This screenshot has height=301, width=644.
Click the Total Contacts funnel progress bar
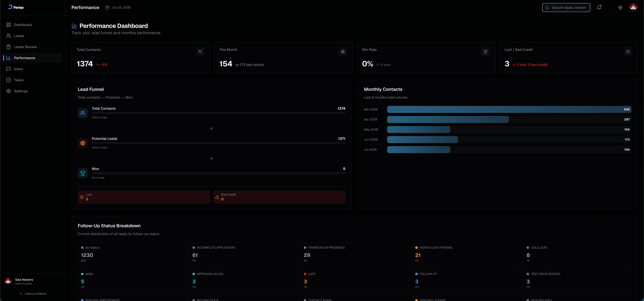[x=219, y=113]
